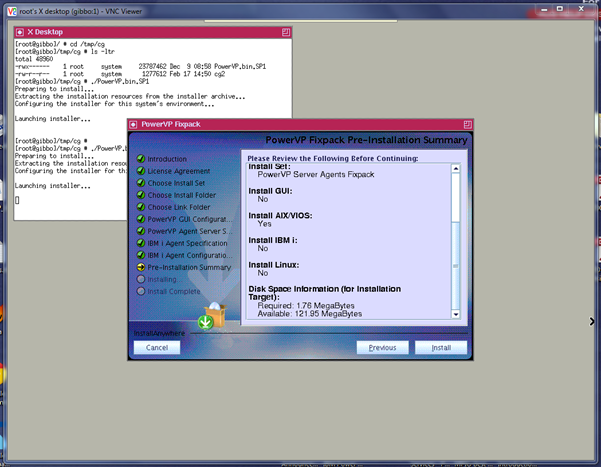Click the Install Complete step pending icon
601x467 pixels.
pos(141,291)
